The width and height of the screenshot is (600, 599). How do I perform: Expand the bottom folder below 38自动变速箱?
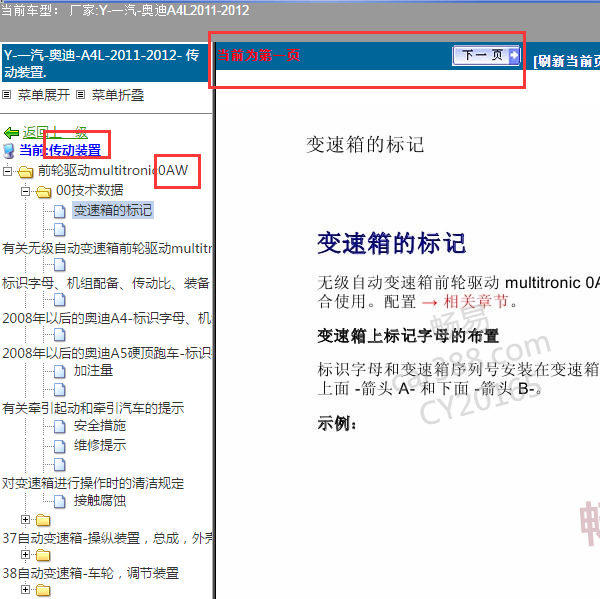[x=25, y=589]
